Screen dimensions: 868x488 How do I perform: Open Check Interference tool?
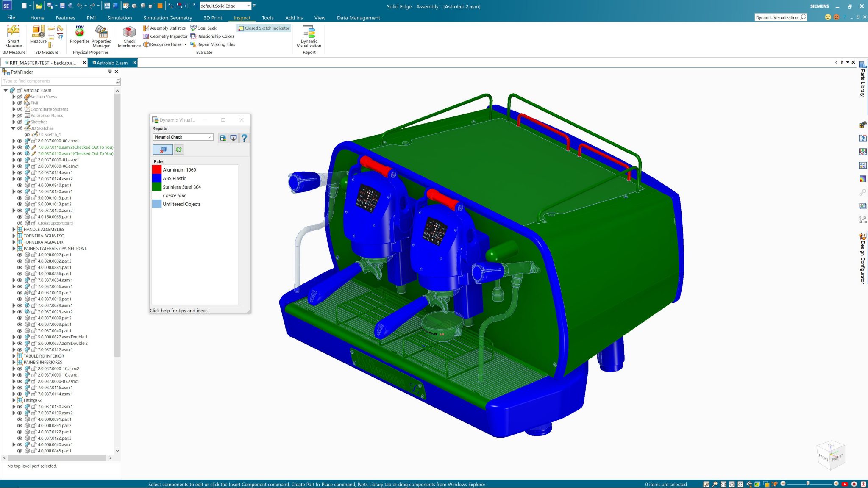pyautogui.click(x=128, y=36)
